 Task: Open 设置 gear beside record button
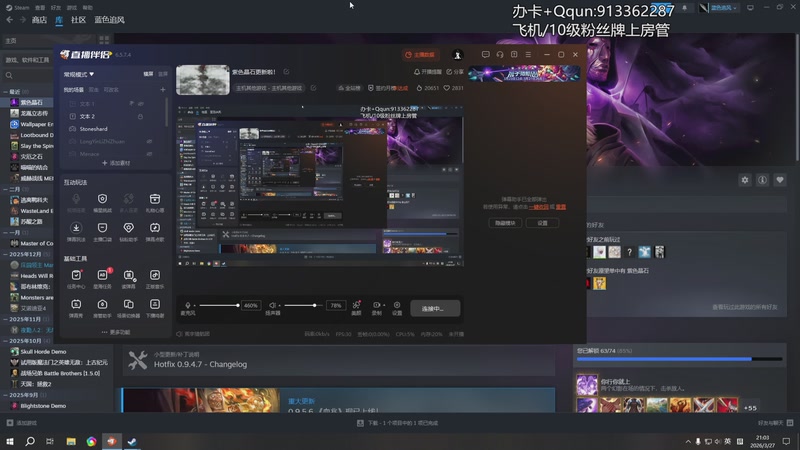[x=397, y=305]
